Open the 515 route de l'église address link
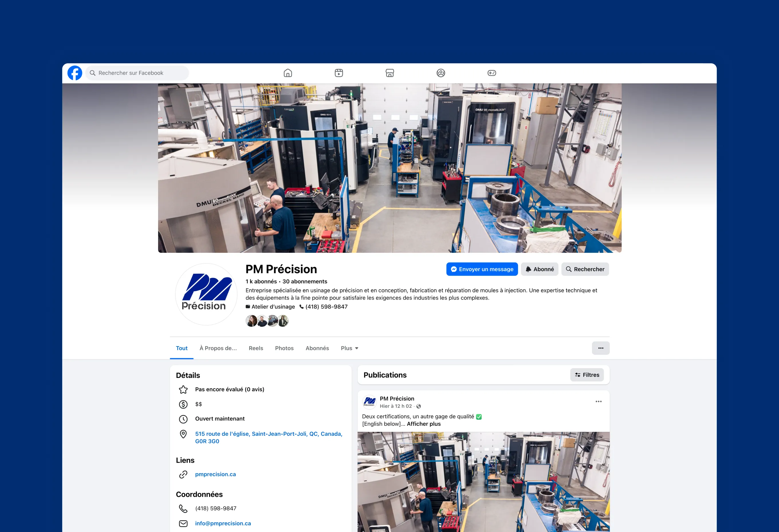779x532 pixels. pos(269,438)
